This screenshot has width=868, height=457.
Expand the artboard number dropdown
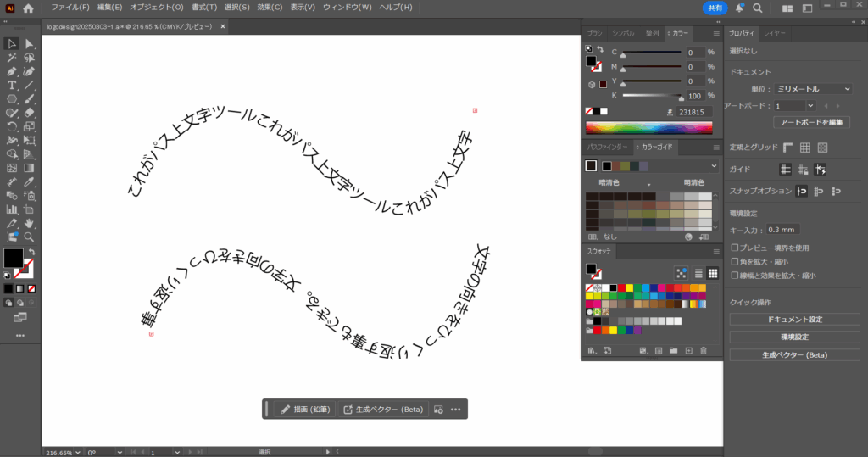point(811,106)
